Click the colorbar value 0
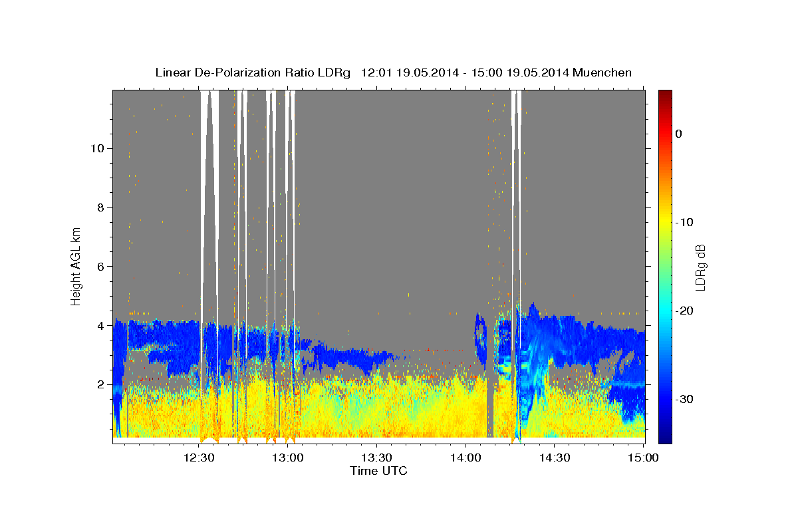The image size is (798, 532). tap(678, 134)
